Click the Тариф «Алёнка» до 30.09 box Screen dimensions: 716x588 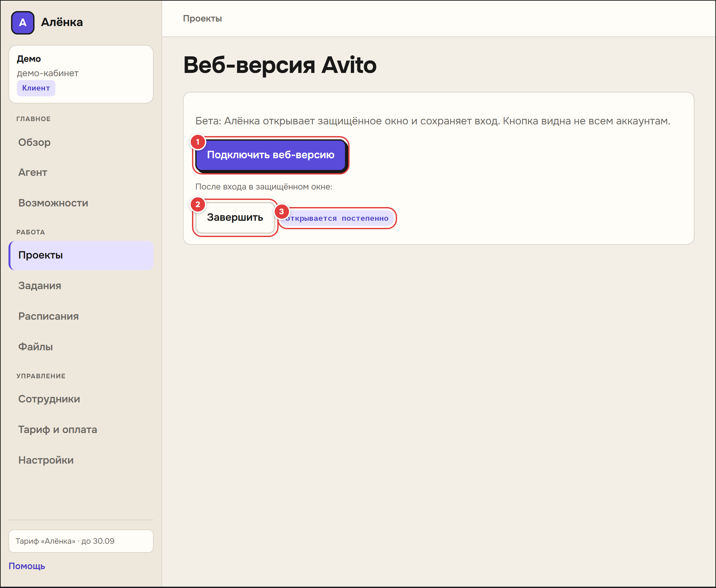tap(81, 541)
